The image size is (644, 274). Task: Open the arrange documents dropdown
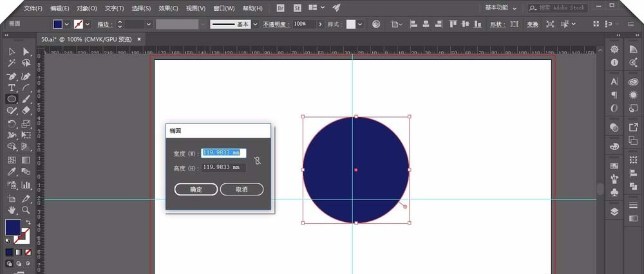pyautogui.click(x=316, y=7)
